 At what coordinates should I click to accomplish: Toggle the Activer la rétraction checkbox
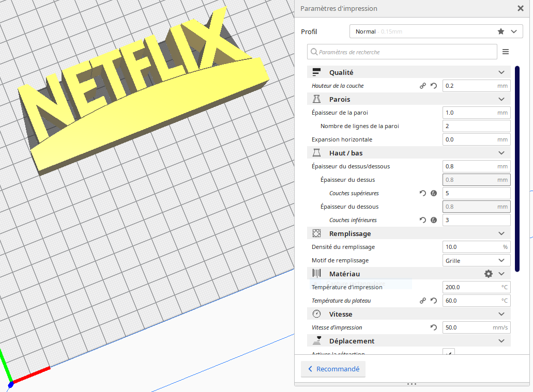(x=449, y=353)
